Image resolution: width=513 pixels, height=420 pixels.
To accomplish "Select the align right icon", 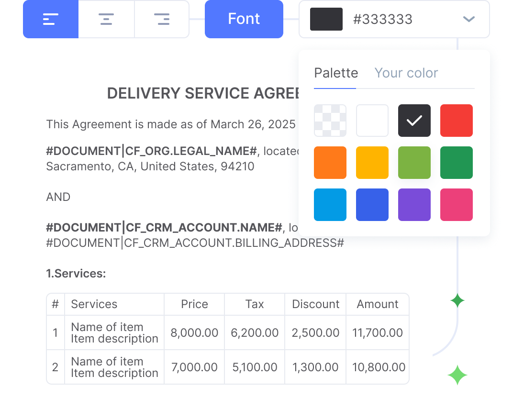I will click(162, 19).
